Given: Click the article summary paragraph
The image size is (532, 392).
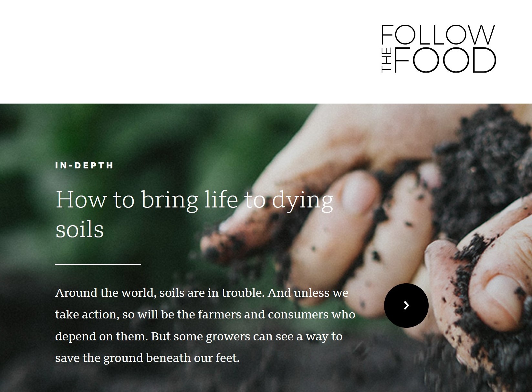Looking at the screenshot, I should coord(205,325).
